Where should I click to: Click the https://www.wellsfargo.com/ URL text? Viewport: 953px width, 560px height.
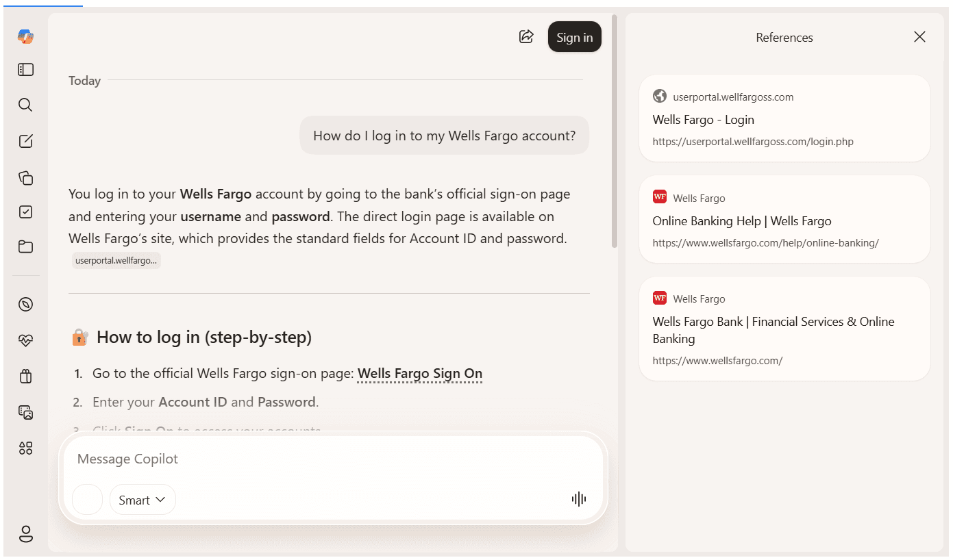(x=717, y=360)
